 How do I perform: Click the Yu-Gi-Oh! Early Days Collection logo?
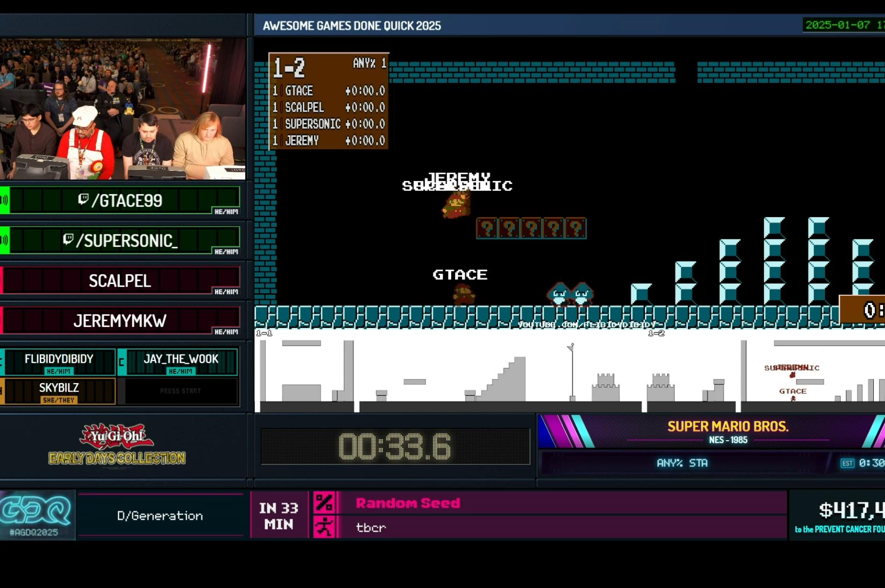click(x=117, y=444)
